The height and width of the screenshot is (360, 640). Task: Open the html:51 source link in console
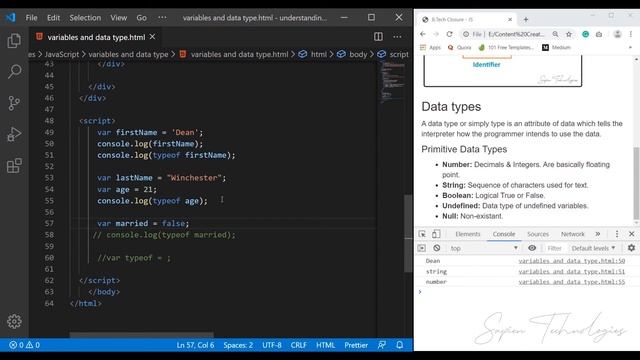click(571, 271)
